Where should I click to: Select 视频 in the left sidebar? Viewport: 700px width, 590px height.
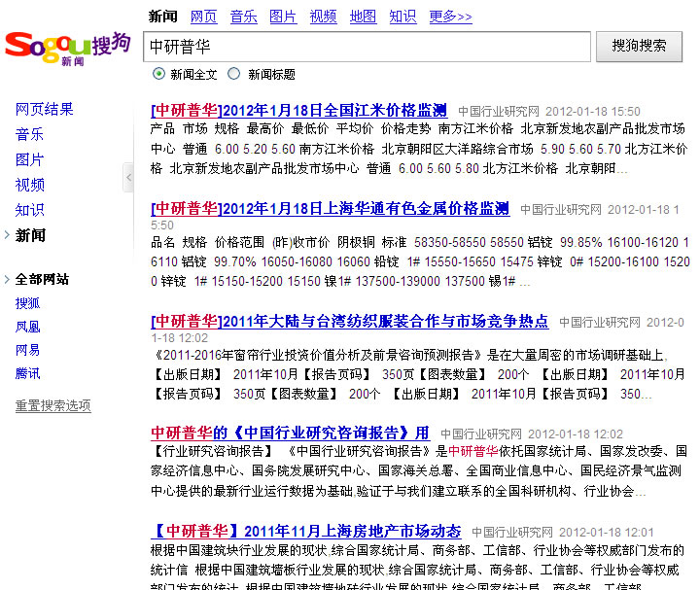29,185
